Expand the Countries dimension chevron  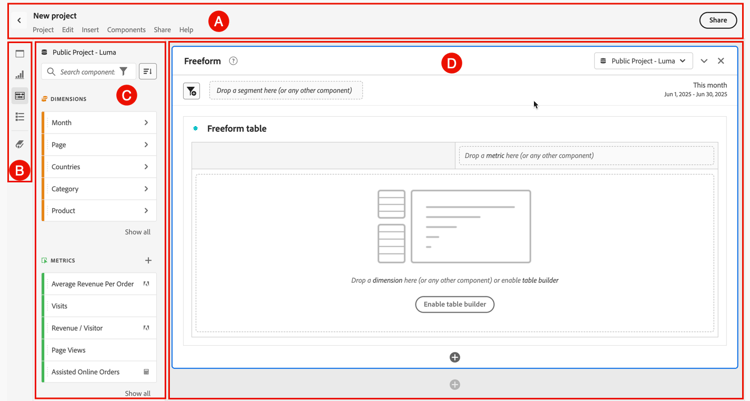[146, 167]
